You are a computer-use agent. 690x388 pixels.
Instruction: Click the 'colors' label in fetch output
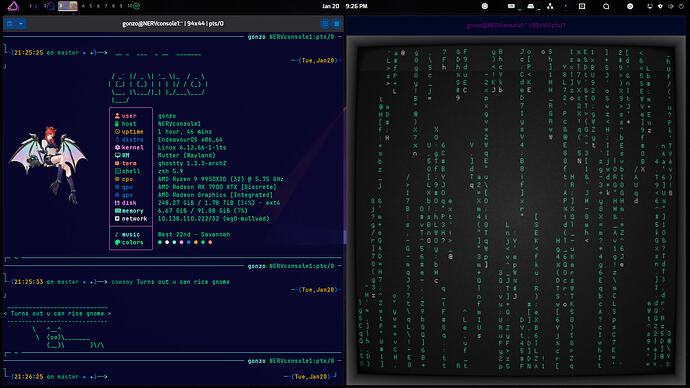click(132, 242)
